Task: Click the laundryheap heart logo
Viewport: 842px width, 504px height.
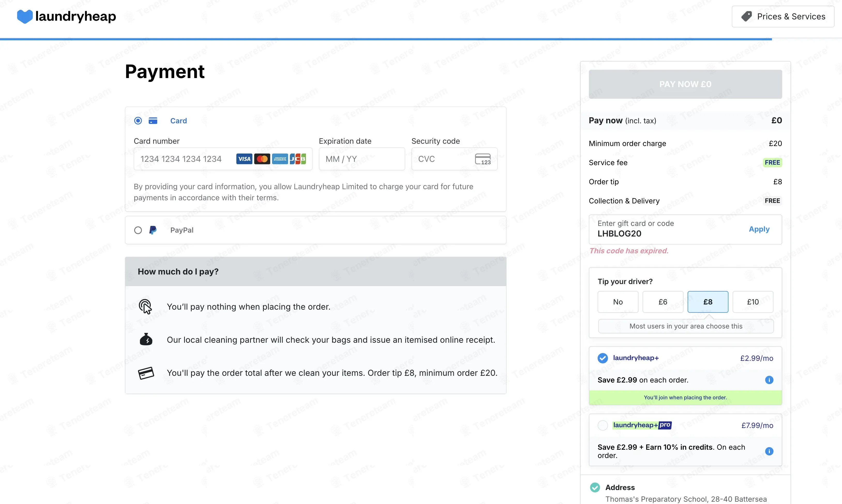Action: [25, 16]
